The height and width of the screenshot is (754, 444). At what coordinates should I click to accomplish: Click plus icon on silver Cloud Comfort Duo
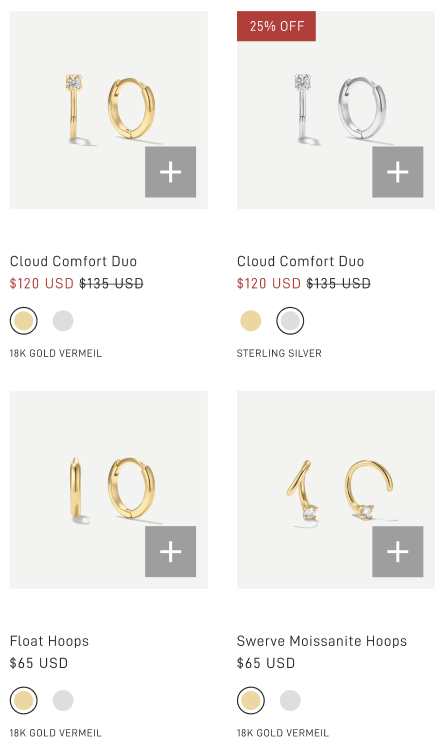point(397,172)
